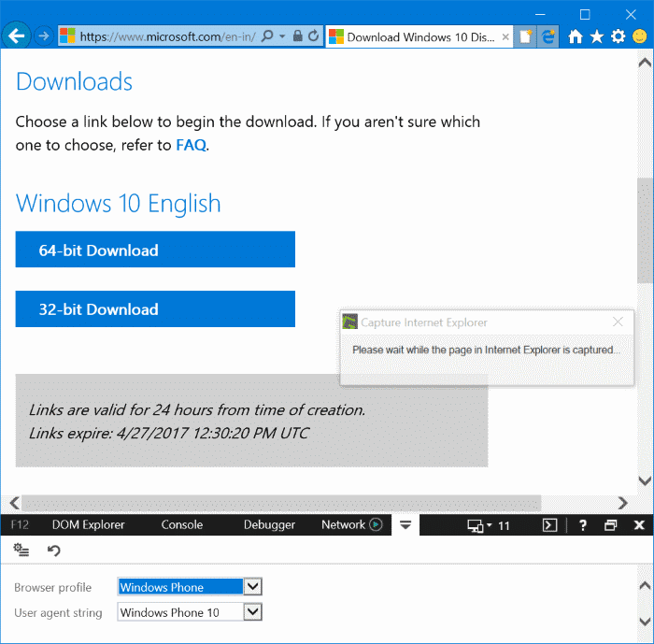Click the horizontal scroll left arrow
This screenshot has width=654, height=644.
tap(14, 503)
